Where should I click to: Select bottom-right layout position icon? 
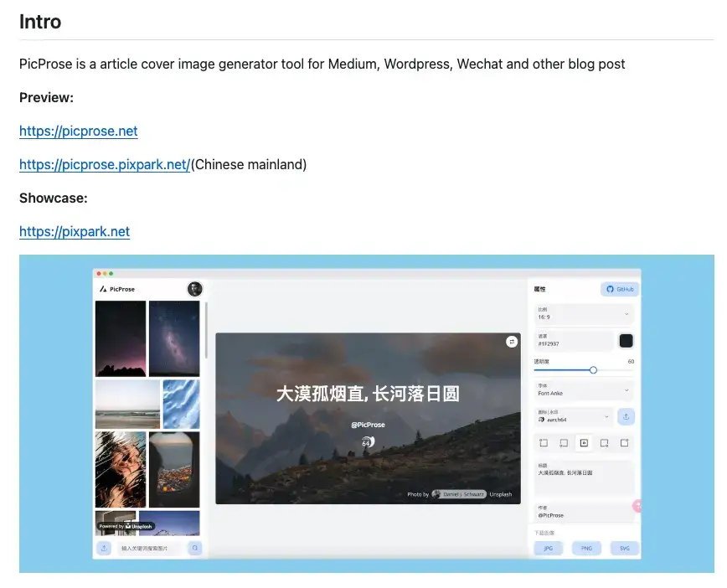click(604, 443)
